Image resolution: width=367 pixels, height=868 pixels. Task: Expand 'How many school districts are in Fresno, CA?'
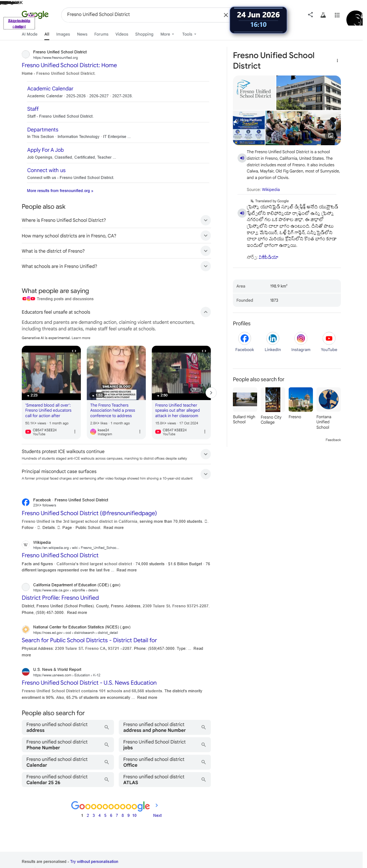(206, 236)
